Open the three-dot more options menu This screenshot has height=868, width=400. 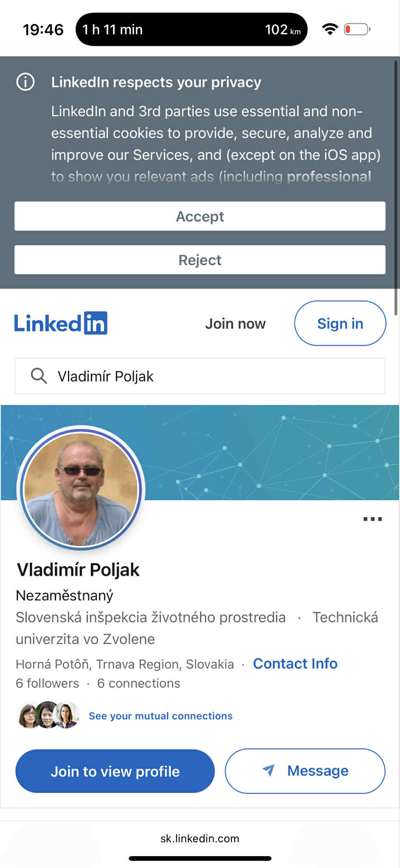click(x=372, y=519)
